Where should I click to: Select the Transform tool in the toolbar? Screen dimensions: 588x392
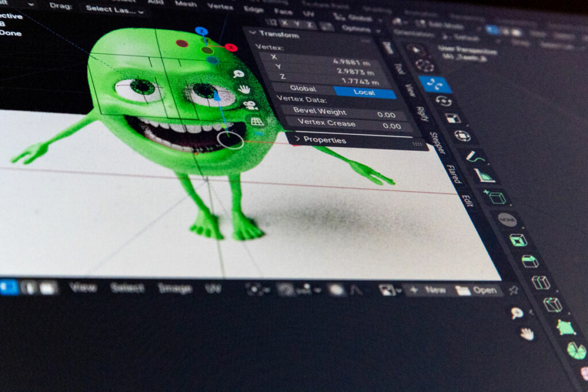point(462,135)
